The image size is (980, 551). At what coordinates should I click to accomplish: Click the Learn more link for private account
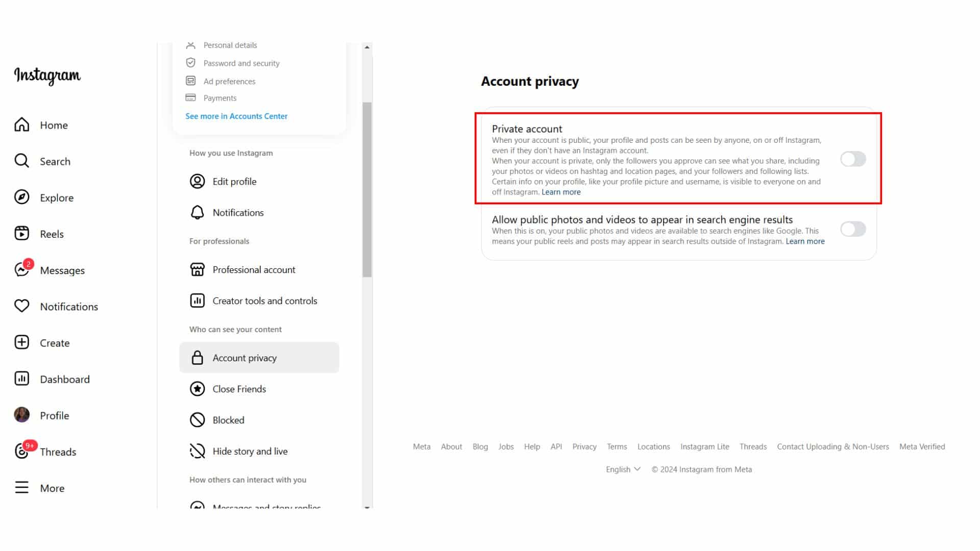point(561,192)
